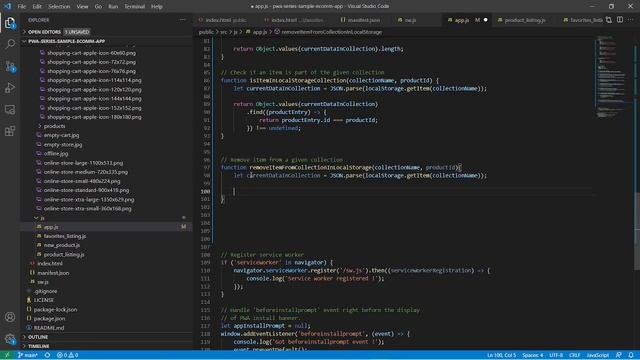The image size is (640, 360).
Task: Click the code minimap overview
Action: (612, 78)
